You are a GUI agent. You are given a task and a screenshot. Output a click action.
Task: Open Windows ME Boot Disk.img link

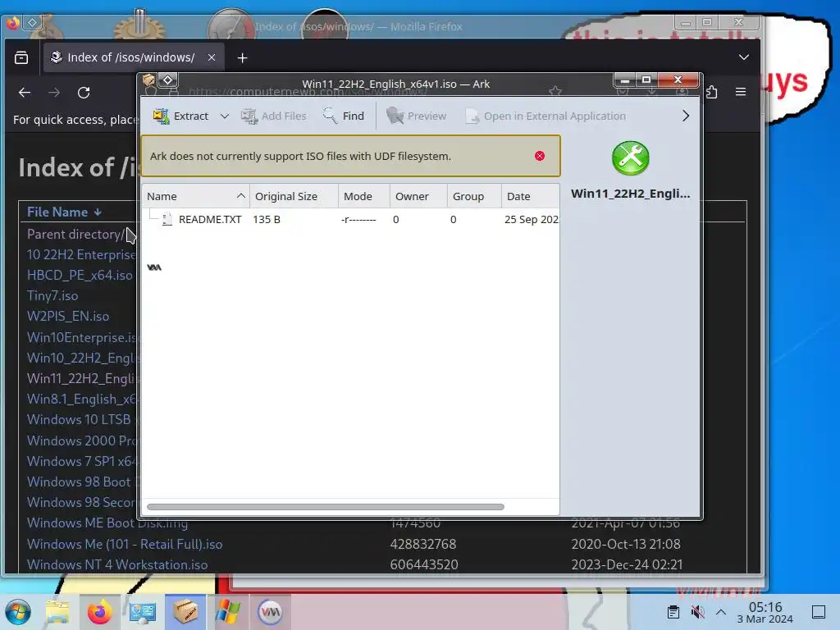pos(107,523)
